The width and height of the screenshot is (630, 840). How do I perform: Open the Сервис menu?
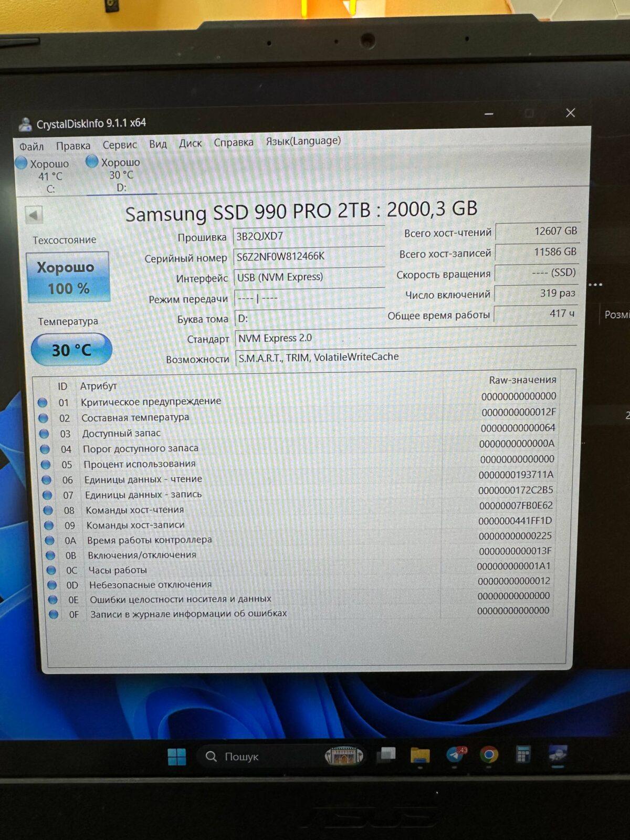point(120,144)
